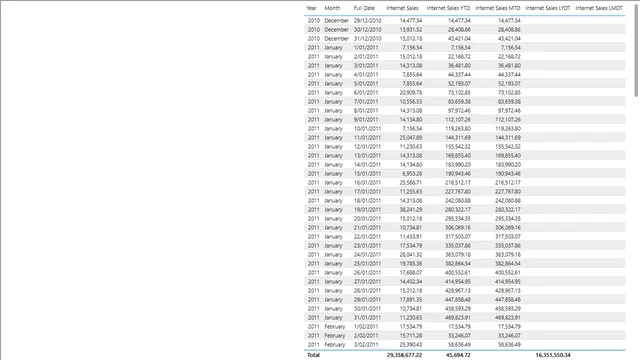The width and height of the screenshot is (640, 360).
Task: Select the 16,351,550.34 LYDT total value
Action: (x=553, y=355)
